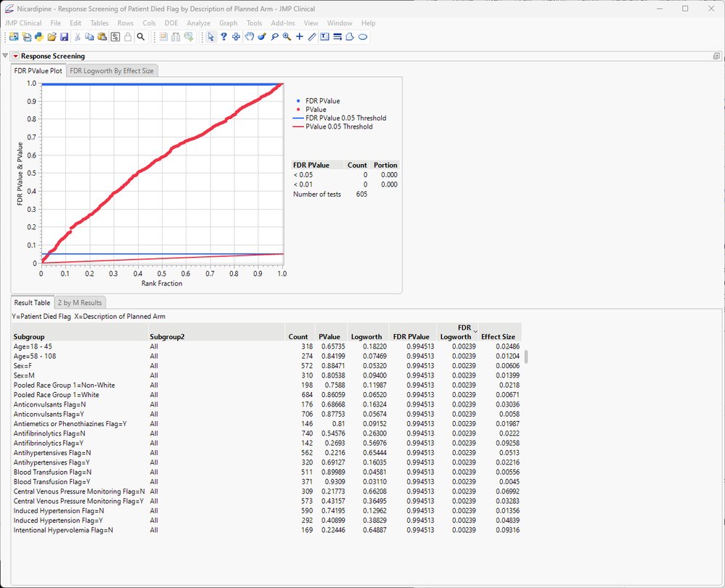Collapse the Response Screening outline section
The image size is (725, 588).
pos(6,56)
